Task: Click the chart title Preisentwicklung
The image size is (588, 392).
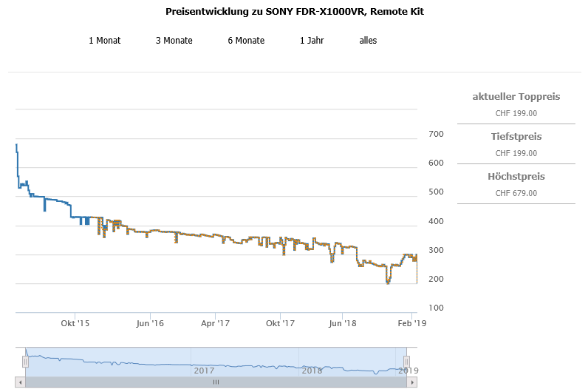Action: [x=295, y=12]
